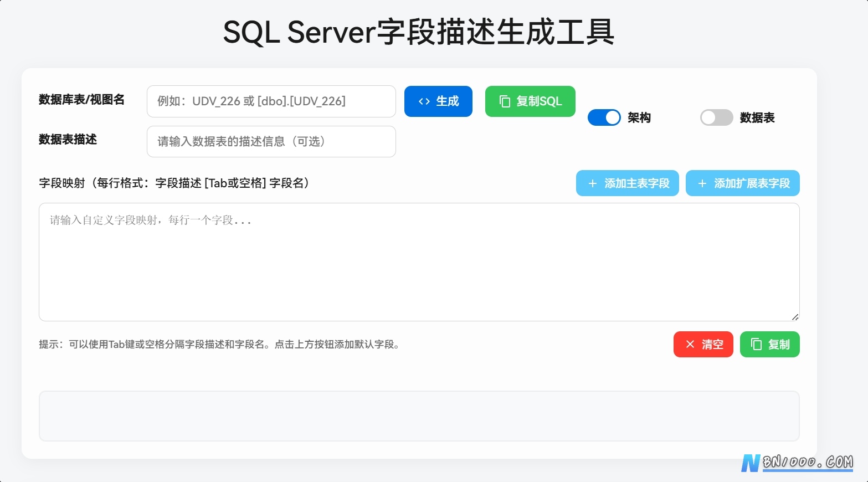This screenshot has width=868, height=482.
Task: Click the 字段映射 format hint label
Action: coord(175,183)
